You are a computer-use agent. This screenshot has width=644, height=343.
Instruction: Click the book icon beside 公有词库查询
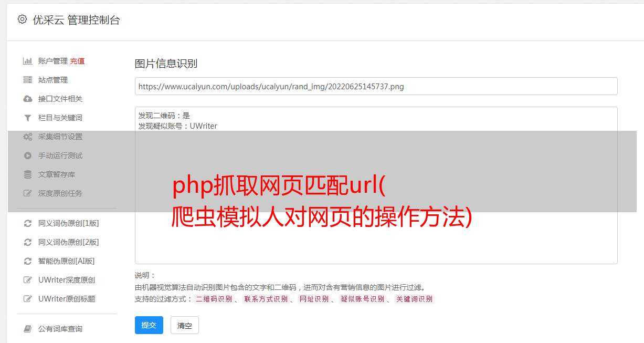(28, 329)
